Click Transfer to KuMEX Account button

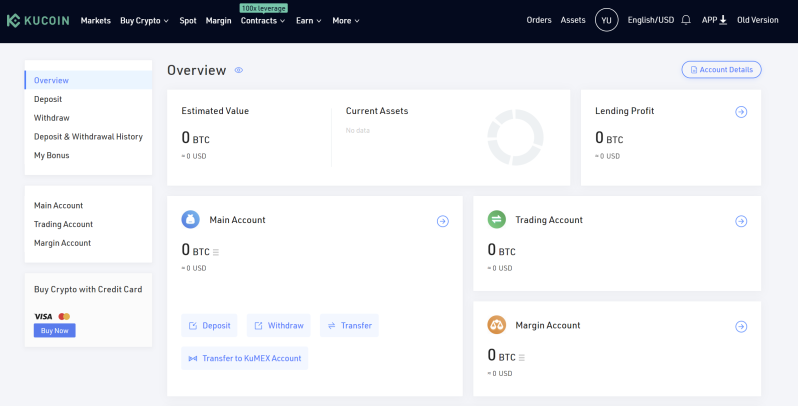click(244, 358)
